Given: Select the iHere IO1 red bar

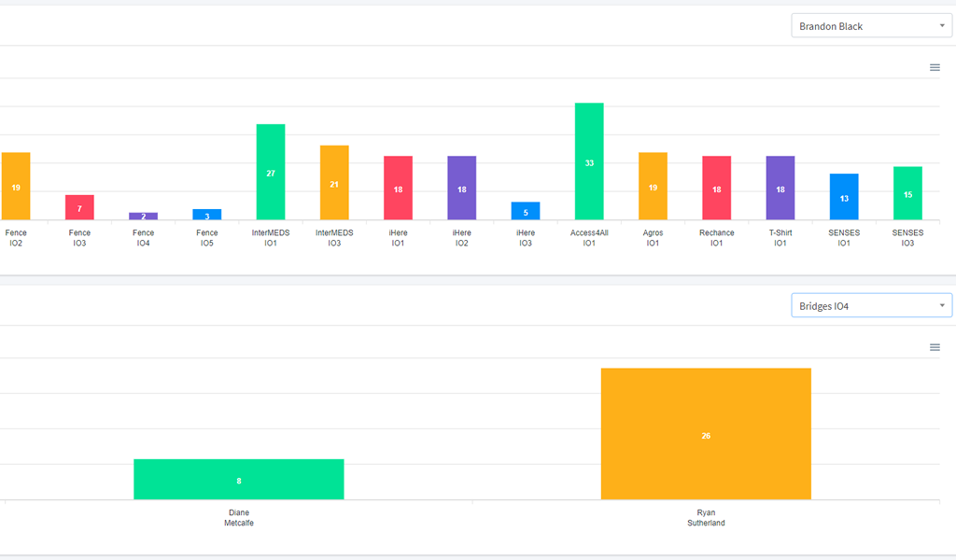Looking at the screenshot, I should [x=398, y=188].
